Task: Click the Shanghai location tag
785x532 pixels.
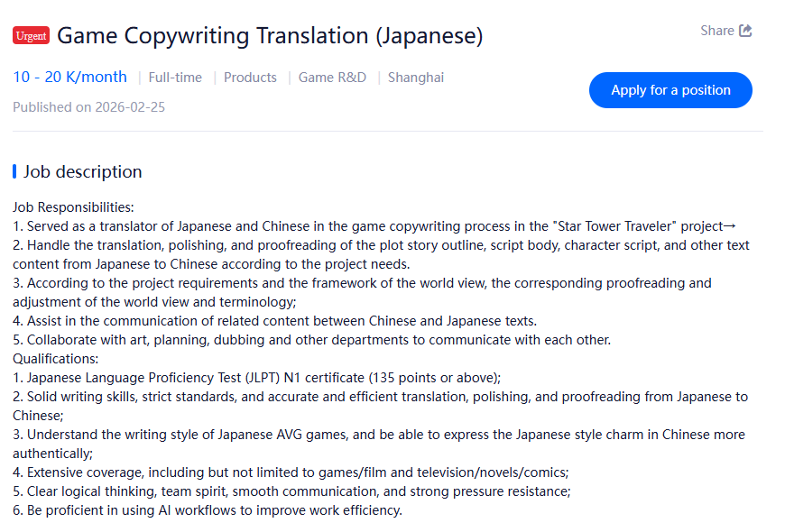Action: pos(416,78)
